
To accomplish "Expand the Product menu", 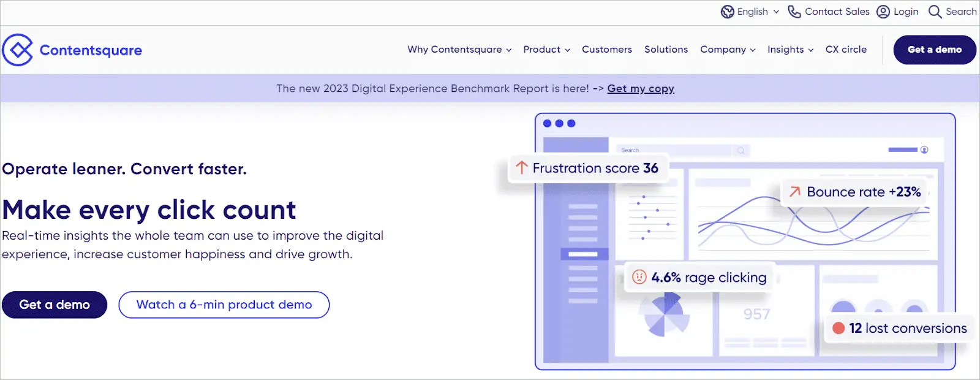I will tap(546, 50).
